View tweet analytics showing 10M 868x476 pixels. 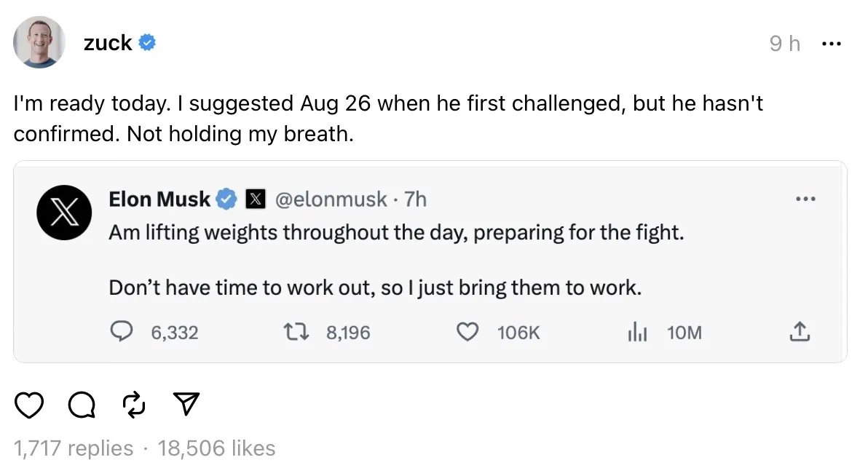click(x=635, y=333)
